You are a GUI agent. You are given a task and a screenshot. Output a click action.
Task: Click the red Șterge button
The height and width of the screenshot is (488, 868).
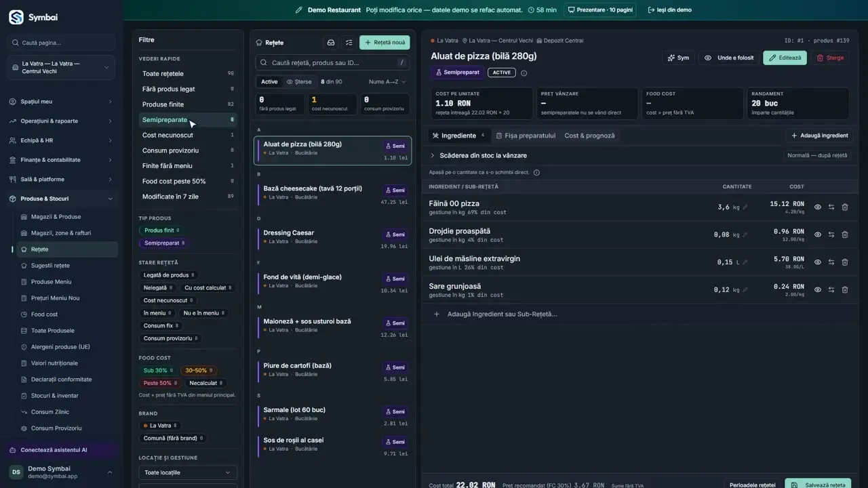click(x=830, y=58)
